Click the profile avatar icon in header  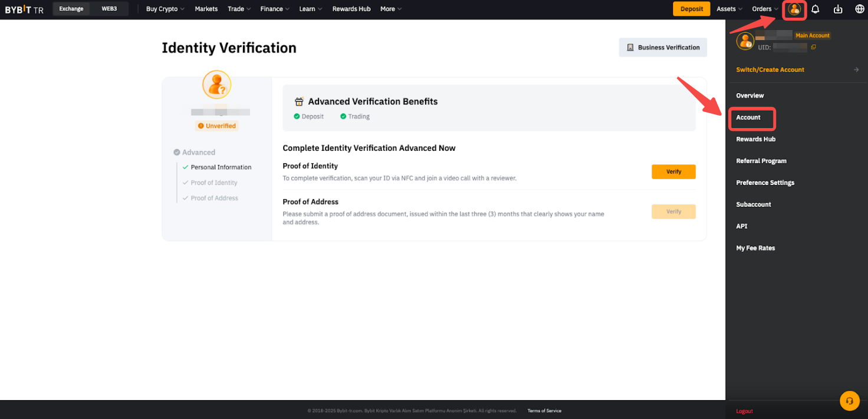794,9
